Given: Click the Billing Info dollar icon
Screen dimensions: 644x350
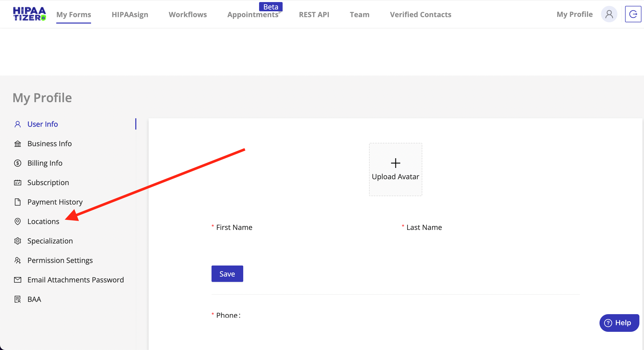Looking at the screenshot, I should pos(18,163).
